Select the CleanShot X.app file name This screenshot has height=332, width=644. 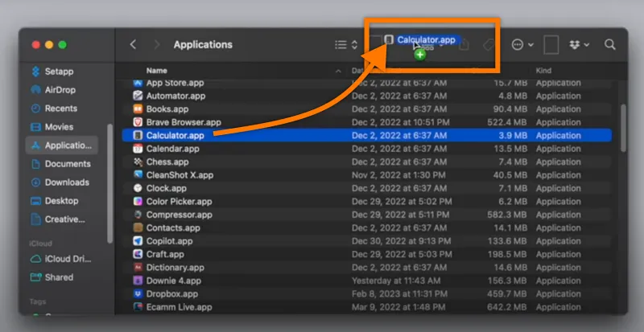(x=180, y=174)
